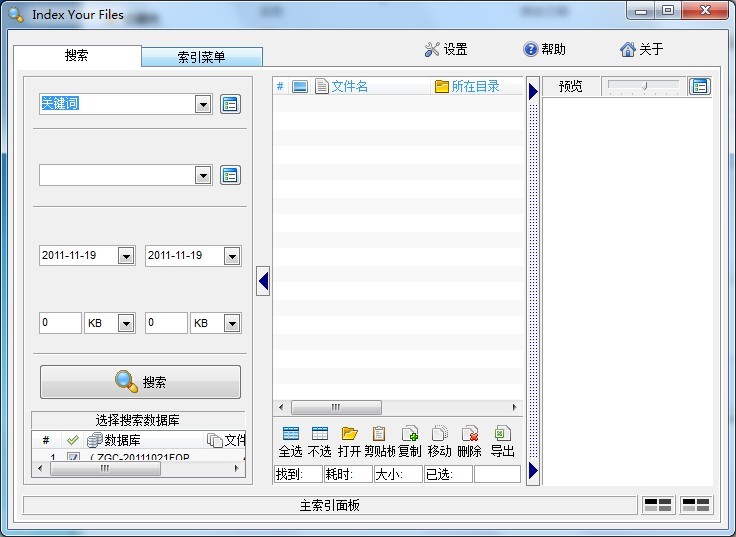Click the 搜索 search button
This screenshot has height=537, width=736.
pyautogui.click(x=140, y=382)
